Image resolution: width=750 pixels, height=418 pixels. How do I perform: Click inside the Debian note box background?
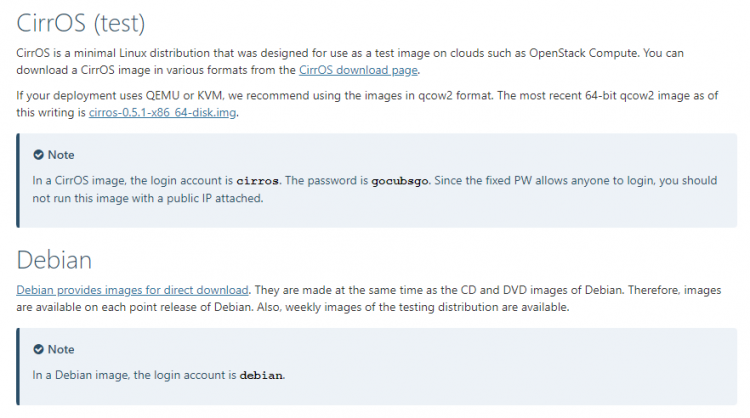(x=478, y=367)
